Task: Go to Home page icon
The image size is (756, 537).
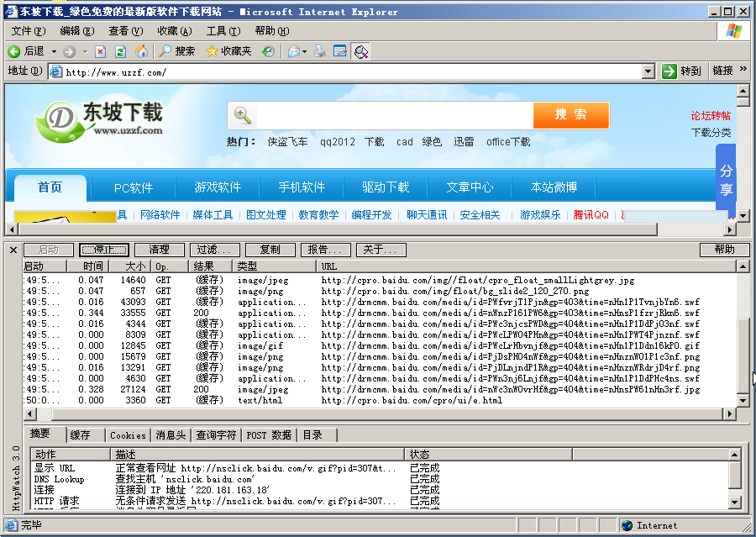Action: click(x=141, y=51)
